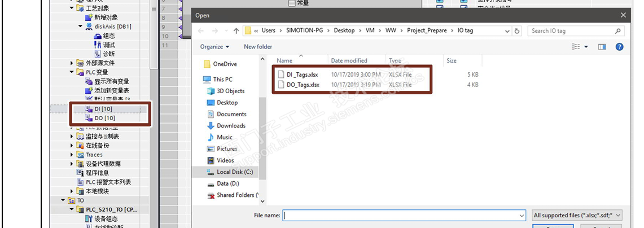Collapse the PLC 变量 folder

[72, 72]
